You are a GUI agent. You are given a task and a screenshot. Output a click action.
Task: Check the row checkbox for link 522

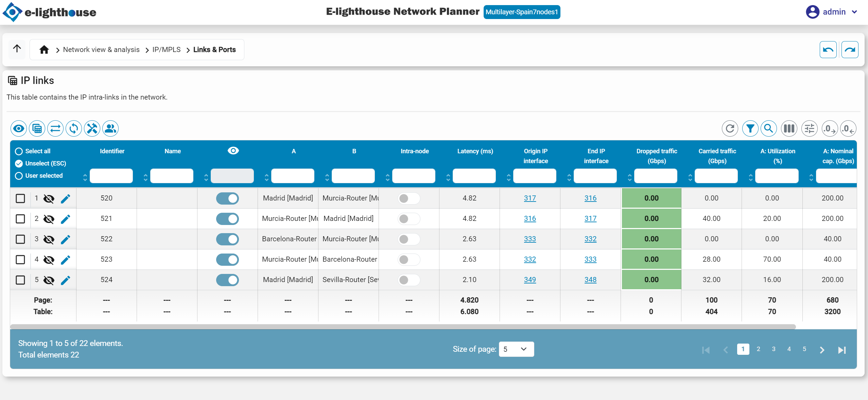click(20, 239)
